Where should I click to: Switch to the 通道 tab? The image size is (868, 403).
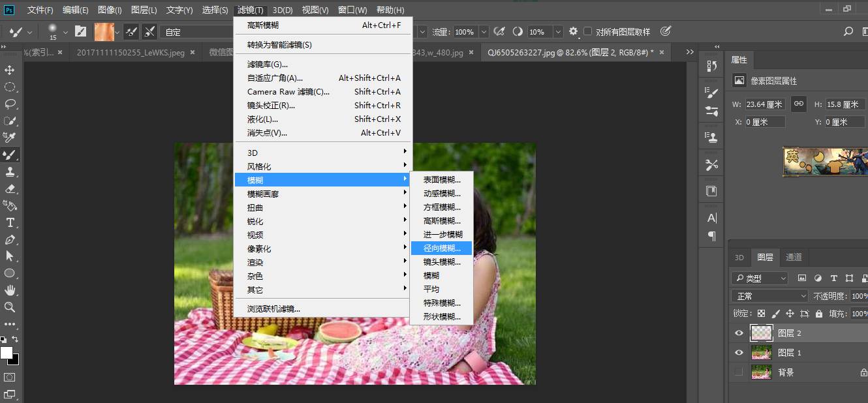[794, 257]
